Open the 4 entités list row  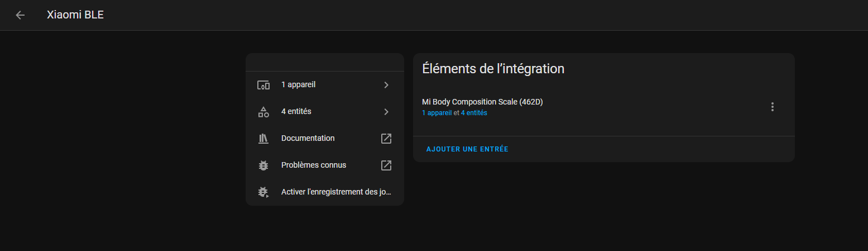coord(325,112)
